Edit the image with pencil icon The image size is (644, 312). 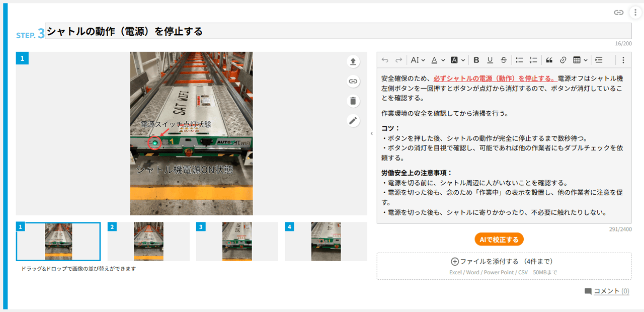click(353, 121)
